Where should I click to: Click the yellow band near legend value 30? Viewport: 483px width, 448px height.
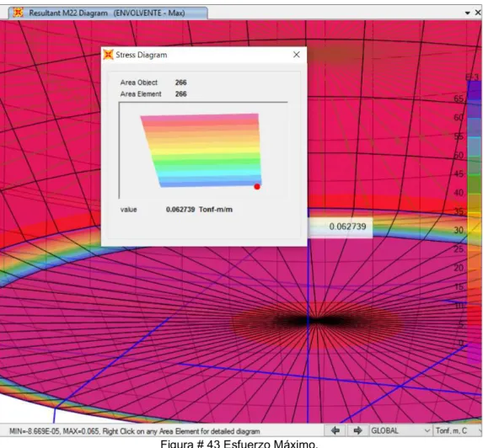[x=475, y=230]
